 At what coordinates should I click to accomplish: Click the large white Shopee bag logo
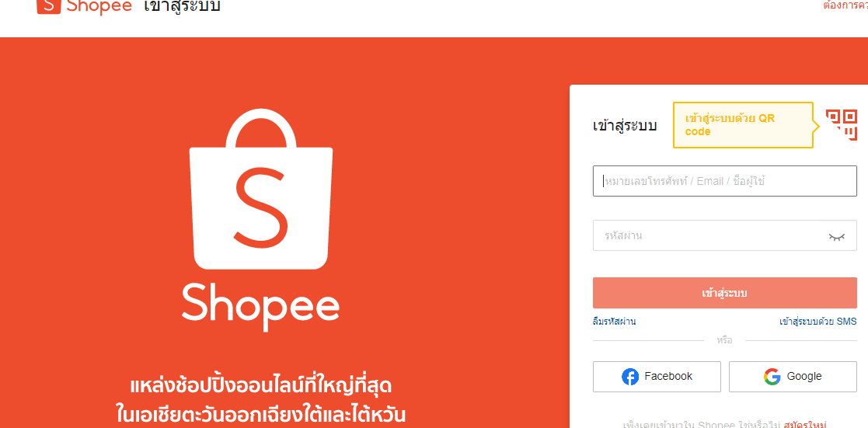point(261,189)
